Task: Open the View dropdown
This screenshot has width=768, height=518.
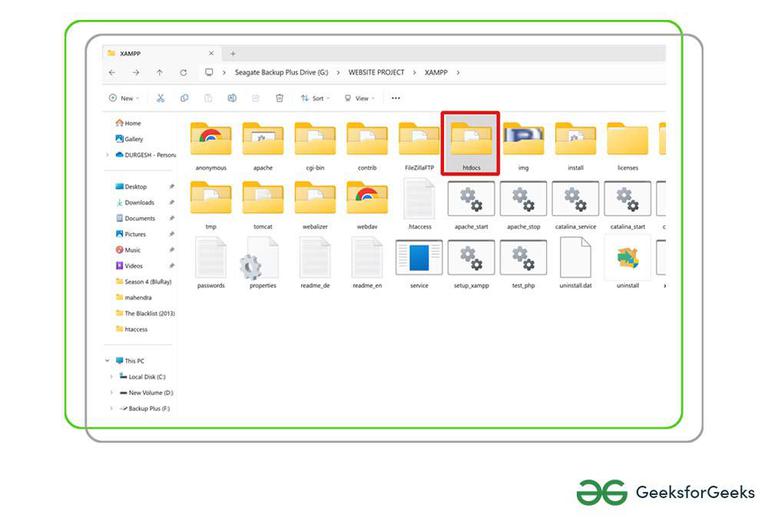Action: click(359, 98)
